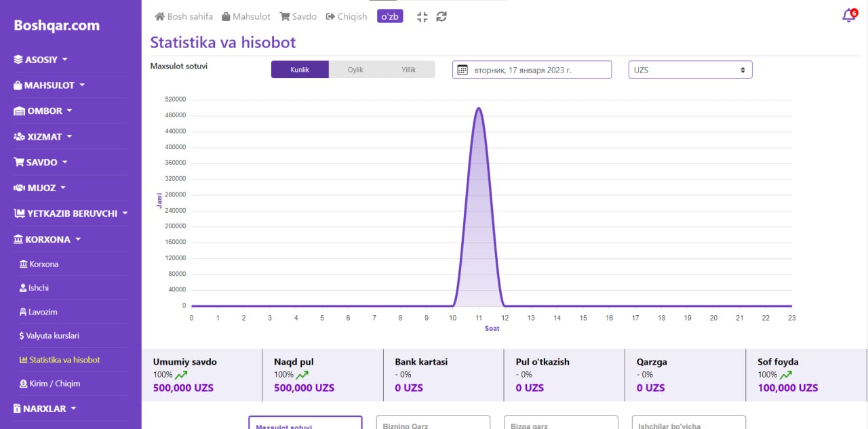Click the exit fullscreen compress icon
This screenshot has width=868, height=429.
pos(422,17)
